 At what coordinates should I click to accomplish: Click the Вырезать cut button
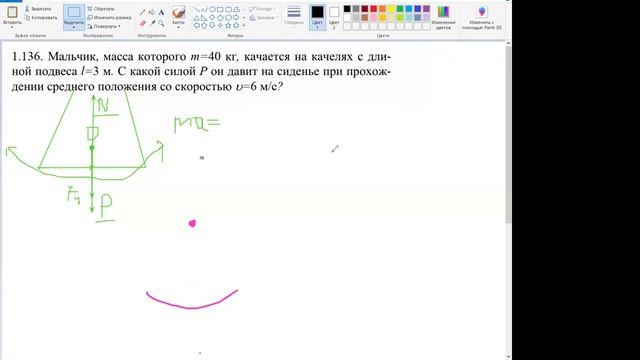coord(38,9)
